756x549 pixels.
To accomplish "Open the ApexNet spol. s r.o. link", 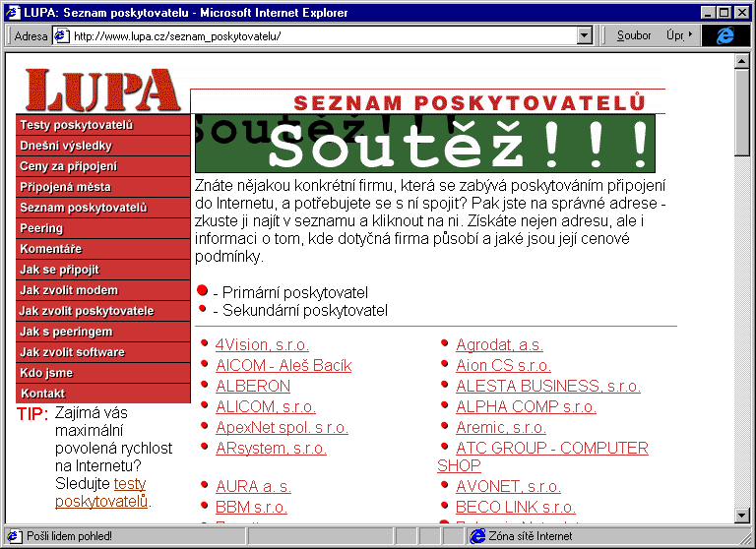I will (282, 428).
